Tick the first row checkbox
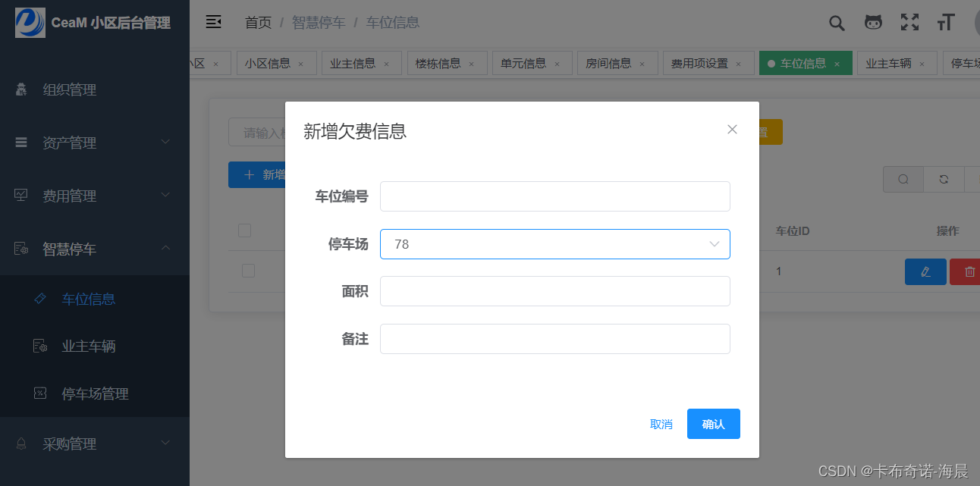 (x=248, y=271)
